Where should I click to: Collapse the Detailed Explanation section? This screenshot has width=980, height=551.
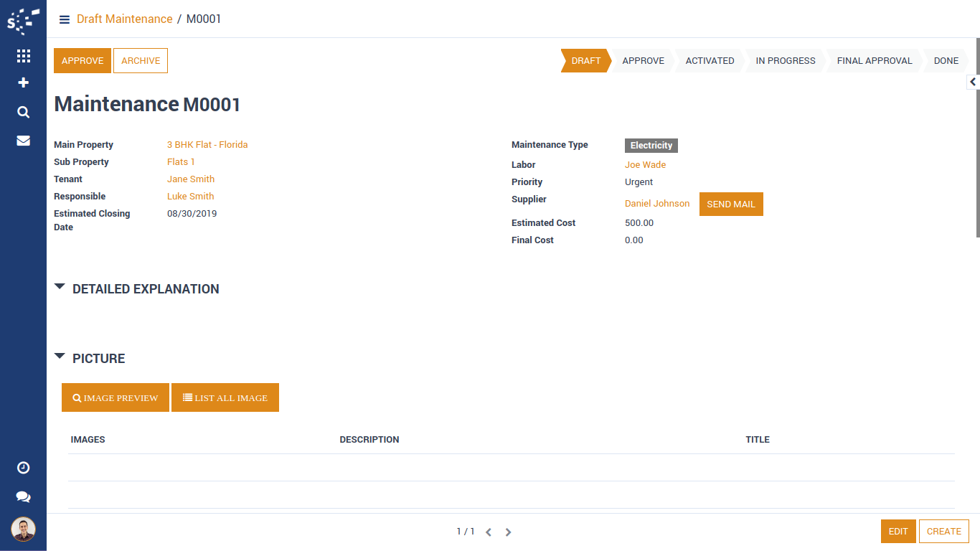pos(60,287)
